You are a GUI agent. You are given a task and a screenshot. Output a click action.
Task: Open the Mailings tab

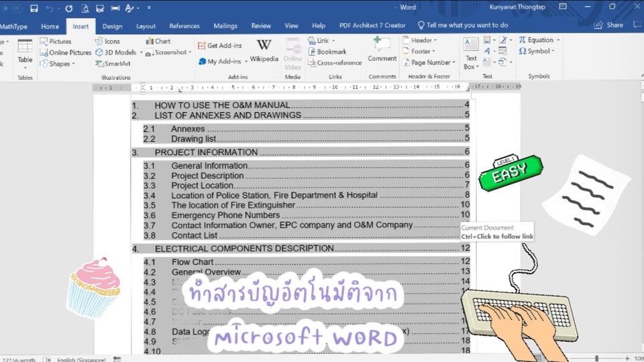click(225, 26)
